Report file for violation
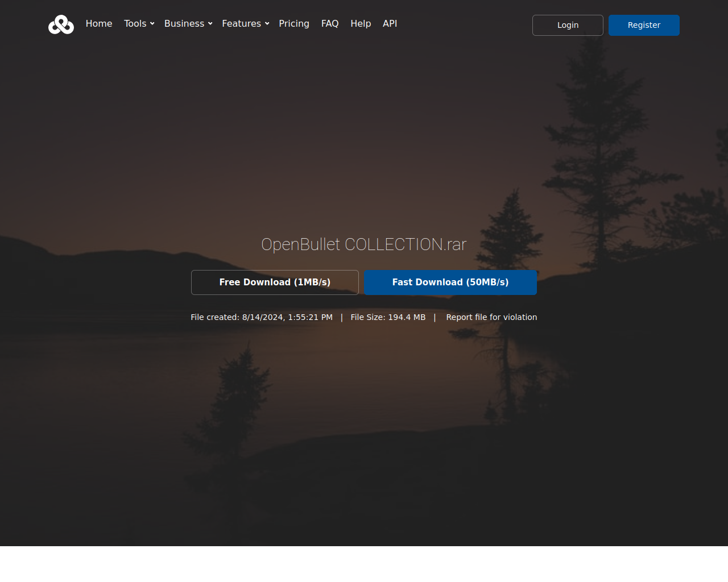Image resolution: width=728 pixels, height=582 pixels. tap(491, 317)
